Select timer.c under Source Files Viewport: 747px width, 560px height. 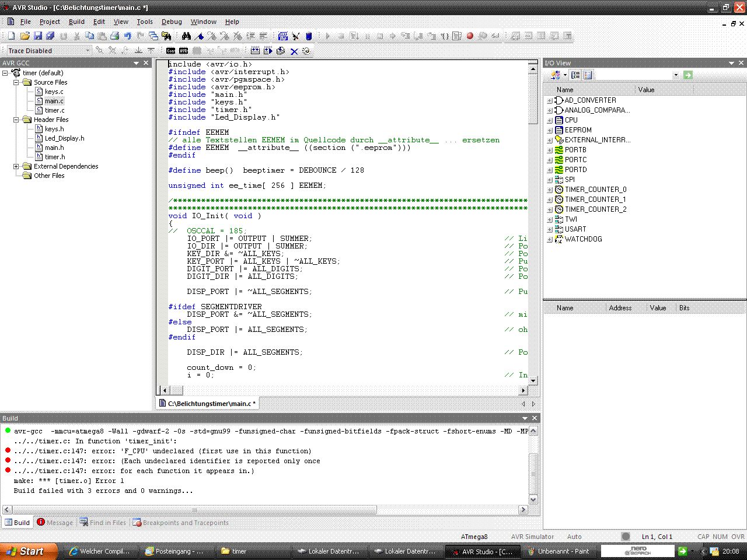coord(54,110)
